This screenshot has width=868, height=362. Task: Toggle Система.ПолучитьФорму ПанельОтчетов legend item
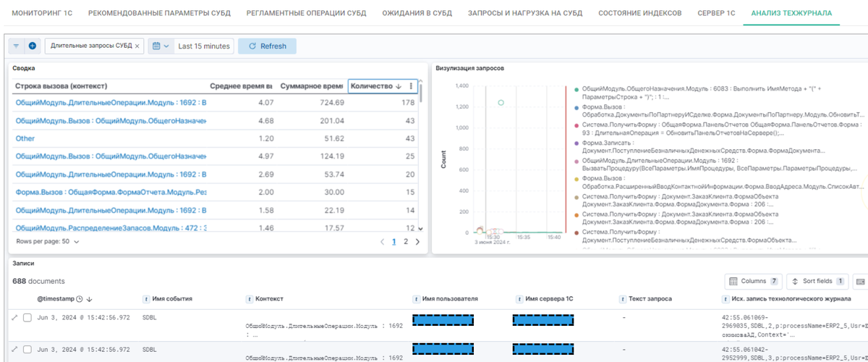coord(719,128)
